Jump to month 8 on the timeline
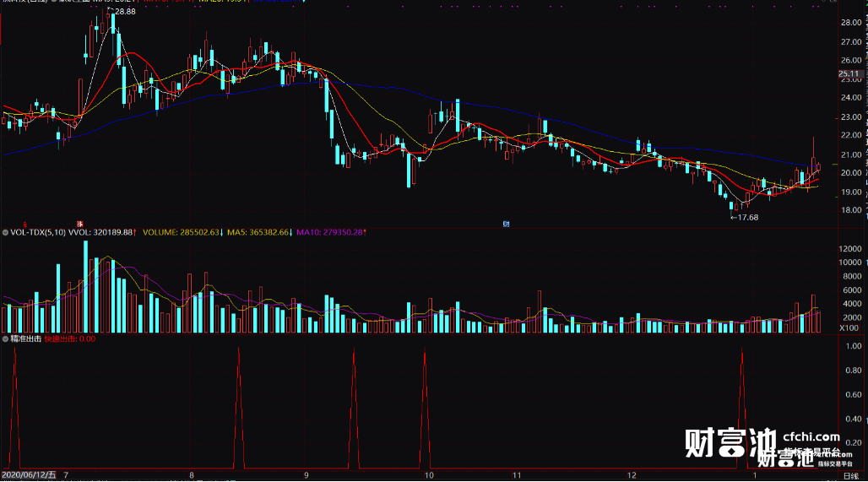Image resolution: width=868 pixels, height=482 pixels. (x=192, y=474)
